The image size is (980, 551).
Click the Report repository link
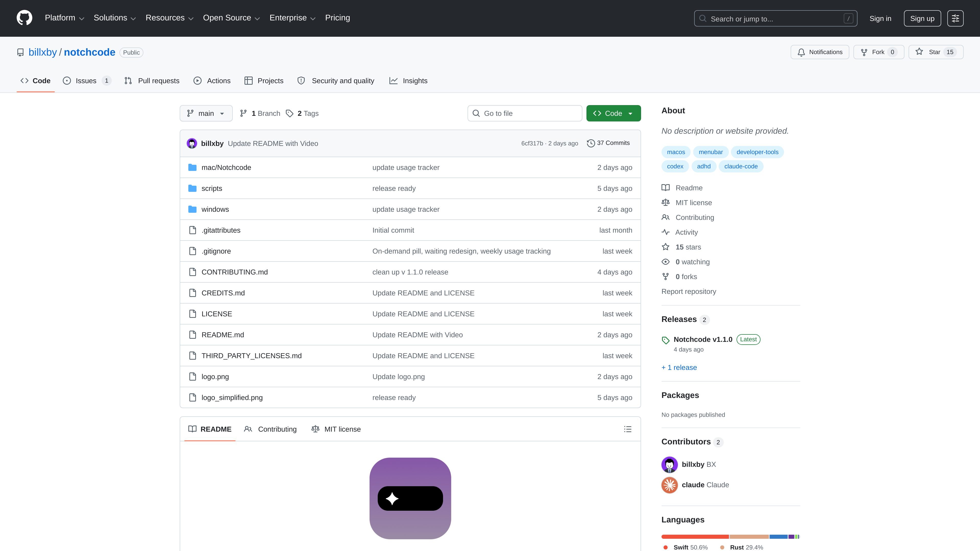[x=689, y=291]
